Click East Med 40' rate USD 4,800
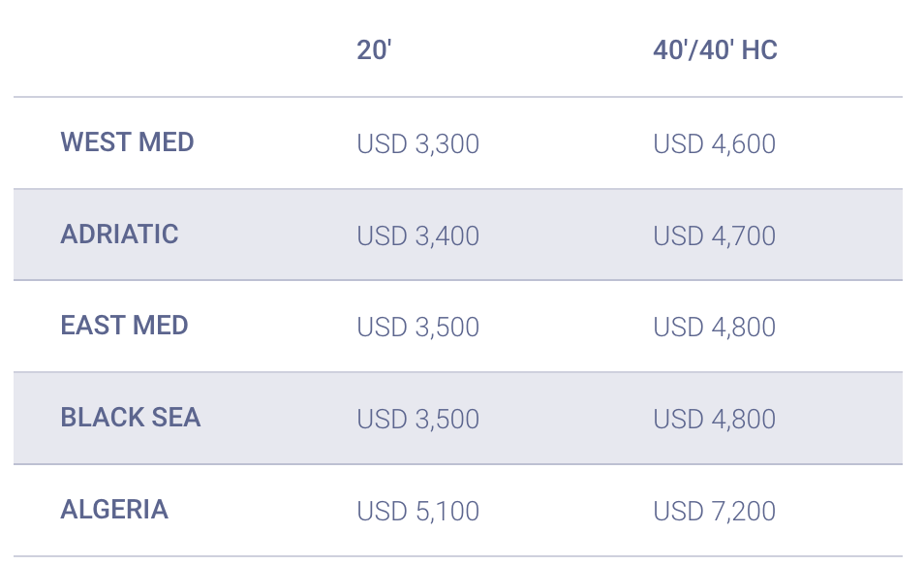The image size is (924, 564). coord(714,328)
